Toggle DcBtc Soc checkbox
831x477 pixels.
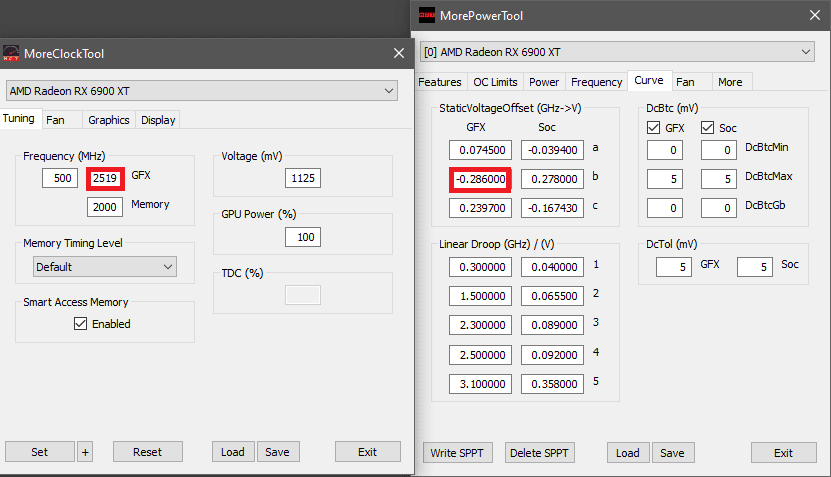[708, 128]
